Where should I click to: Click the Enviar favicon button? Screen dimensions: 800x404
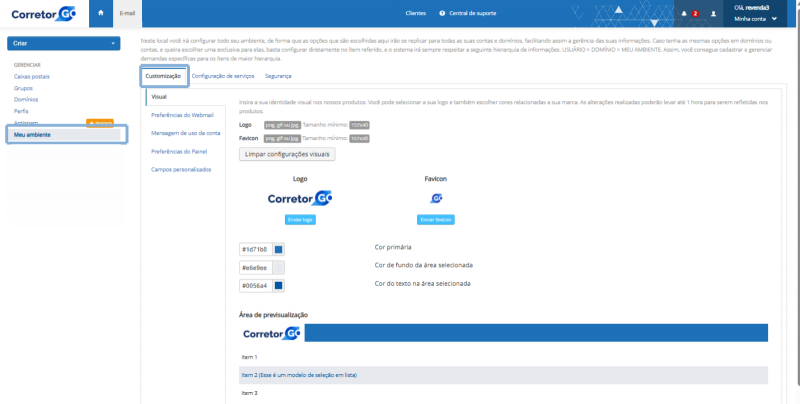pyautogui.click(x=436, y=219)
